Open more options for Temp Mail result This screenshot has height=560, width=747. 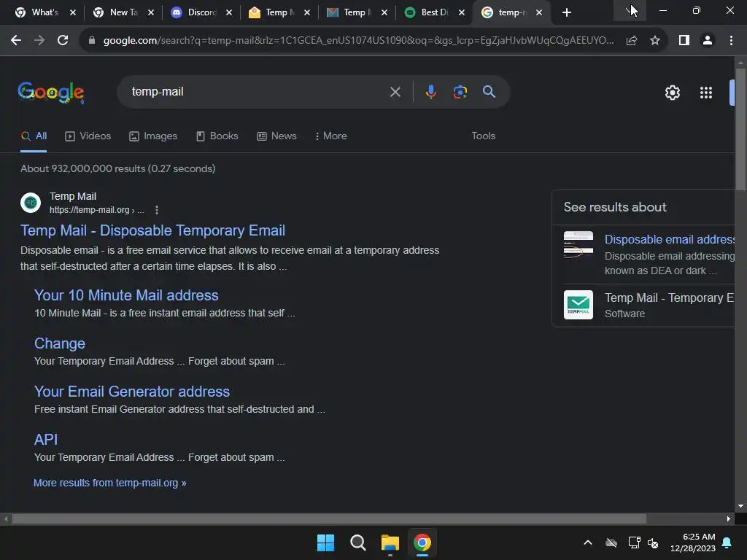(x=157, y=210)
